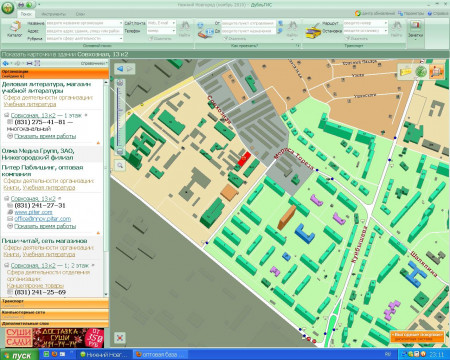Expand the Транспорт panel section
The width and height of the screenshot is (450, 360).
coord(55,303)
